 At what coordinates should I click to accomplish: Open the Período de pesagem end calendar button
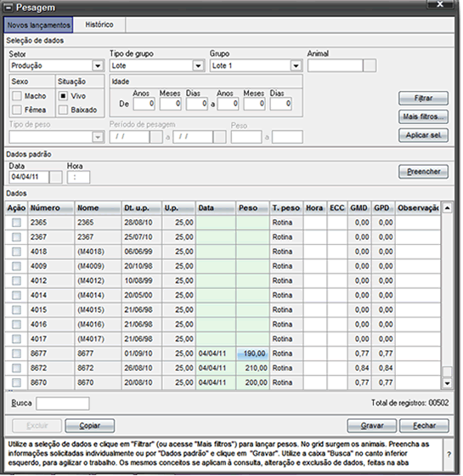click(x=220, y=137)
